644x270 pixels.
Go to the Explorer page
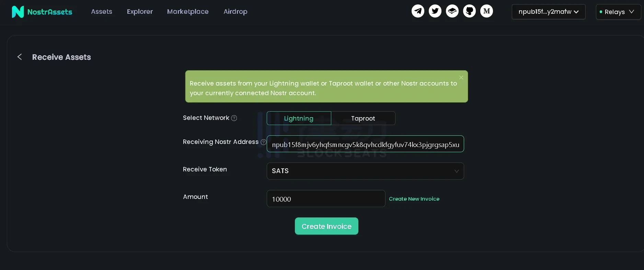pyautogui.click(x=140, y=12)
